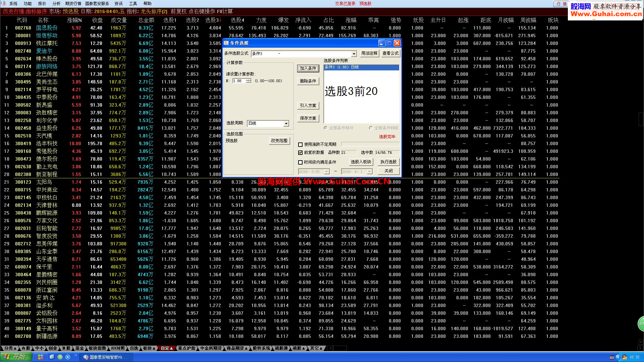Open the 期货行情 menu
The width and height of the screenshot is (644, 362).
click(73, 3)
